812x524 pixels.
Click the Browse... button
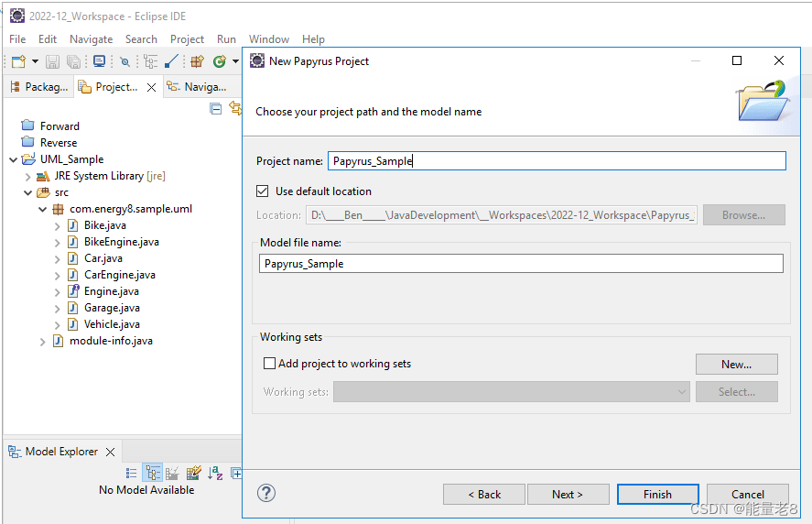point(743,215)
